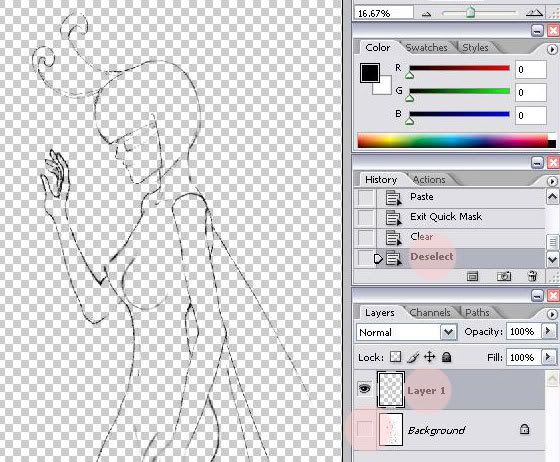Viewport: 560px width, 462px height.
Task: Enable lock position move icon
Action: [430, 357]
